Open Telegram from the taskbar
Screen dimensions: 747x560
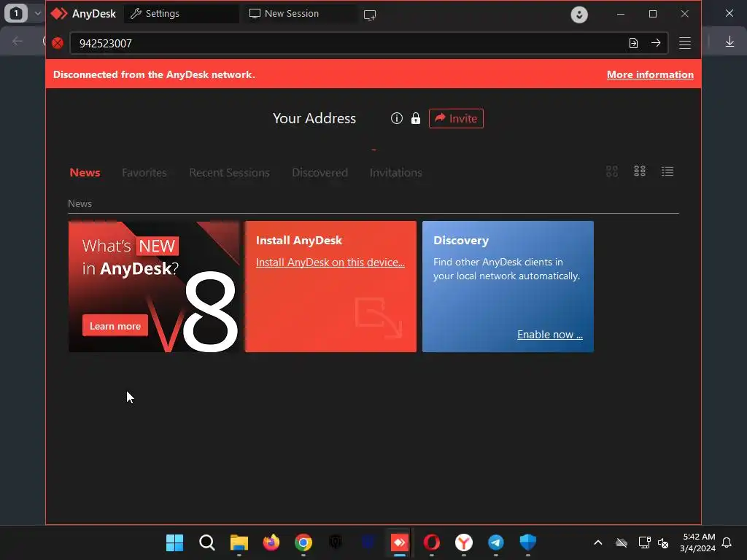(x=496, y=542)
